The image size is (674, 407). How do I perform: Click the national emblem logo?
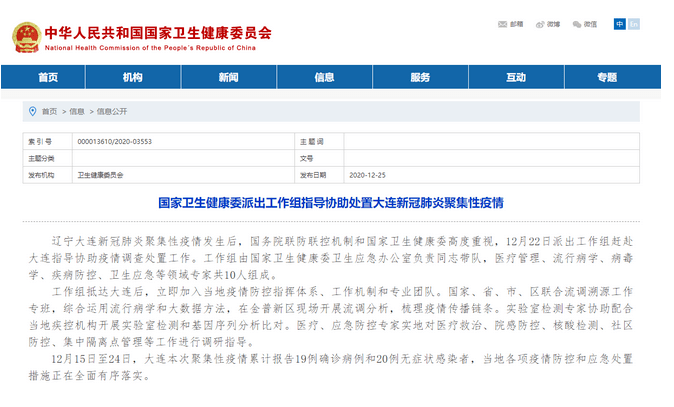point(27,36)
